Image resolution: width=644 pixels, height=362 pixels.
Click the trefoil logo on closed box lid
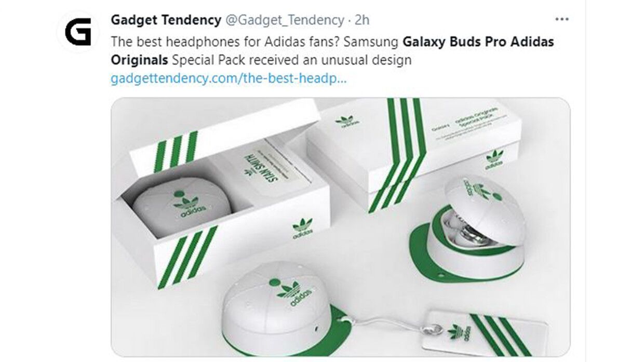(344, 123)
